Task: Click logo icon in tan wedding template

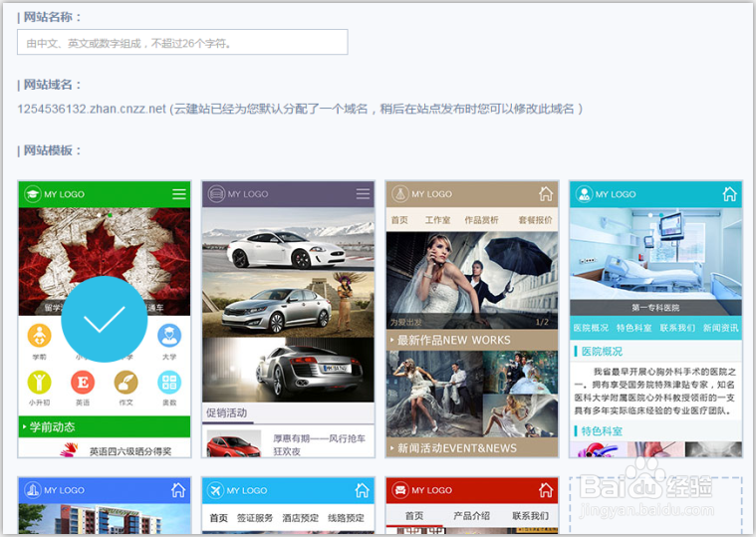Action: [x=400, y=194]
